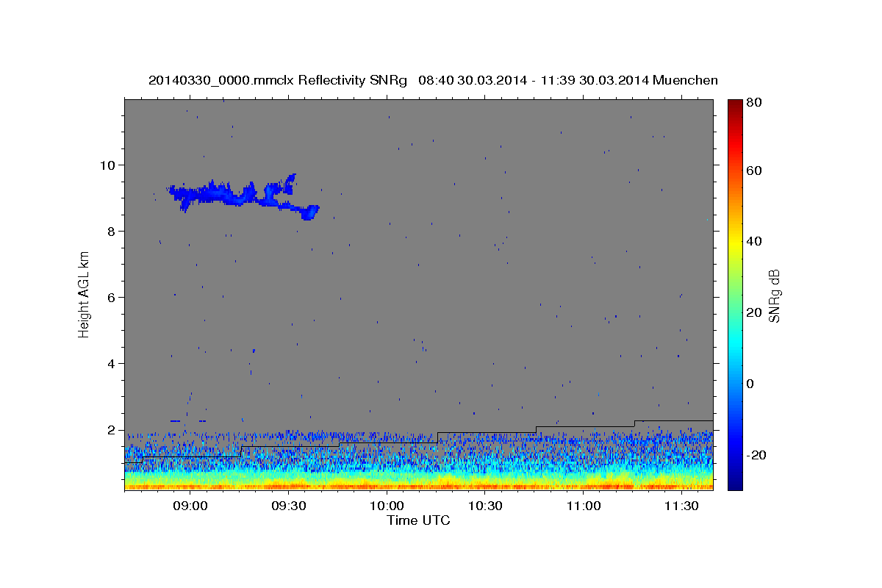The image size is (882, 588).
Task: Click the 09:30 time tick label
Action: click(289, 506)
